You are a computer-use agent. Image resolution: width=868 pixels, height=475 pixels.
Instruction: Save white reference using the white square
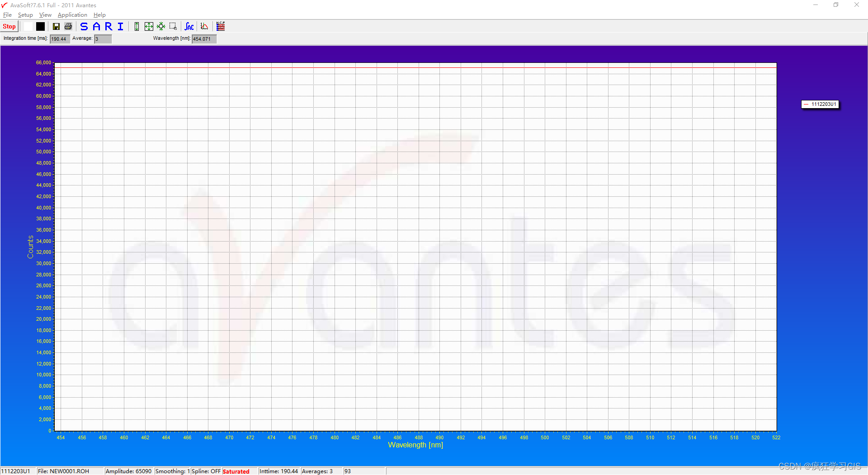pyautogui.click(x=28, y=27)
